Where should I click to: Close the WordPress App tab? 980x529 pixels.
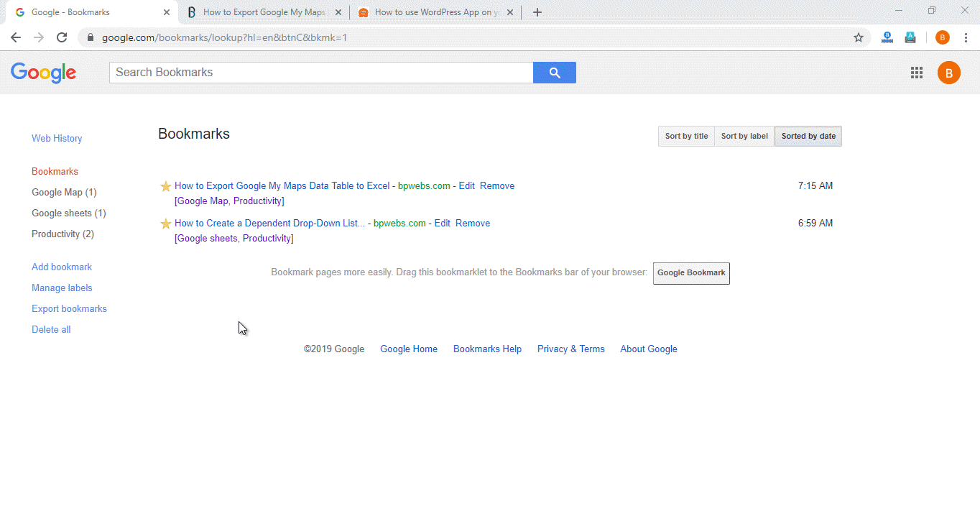click(x=510, y=12)
